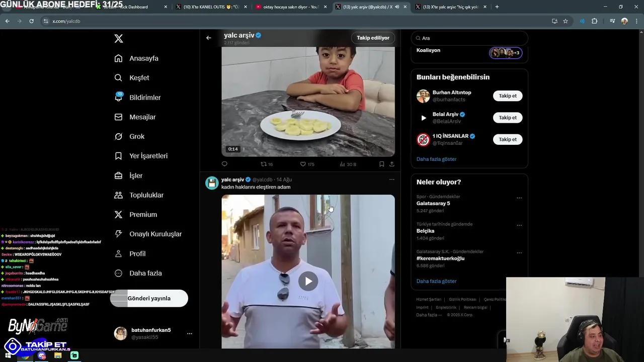Bookmark page with the star icon
This screenshot has width=644, height=362.
[566, 21]
